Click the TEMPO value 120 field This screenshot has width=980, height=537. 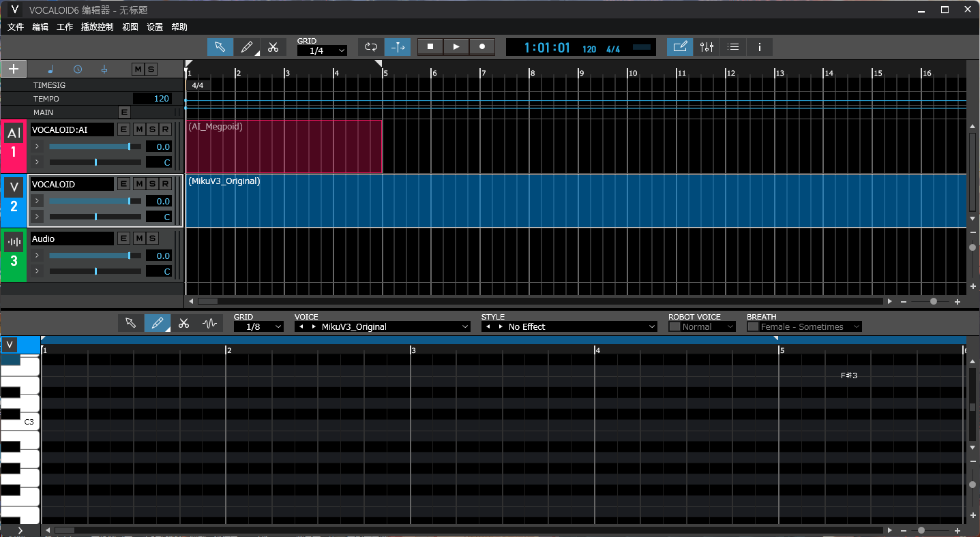pos(152,99)
